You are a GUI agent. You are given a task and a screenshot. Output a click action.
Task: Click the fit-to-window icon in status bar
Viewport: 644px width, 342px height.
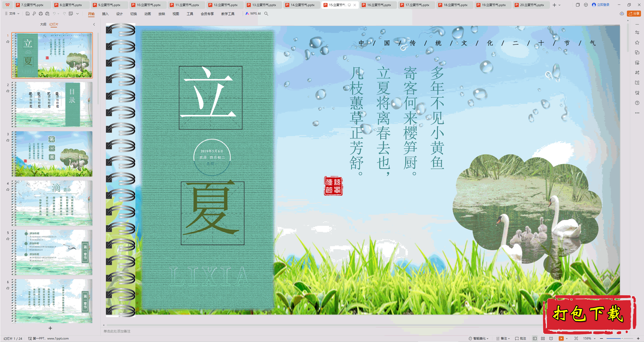click(x=576, y=338)
